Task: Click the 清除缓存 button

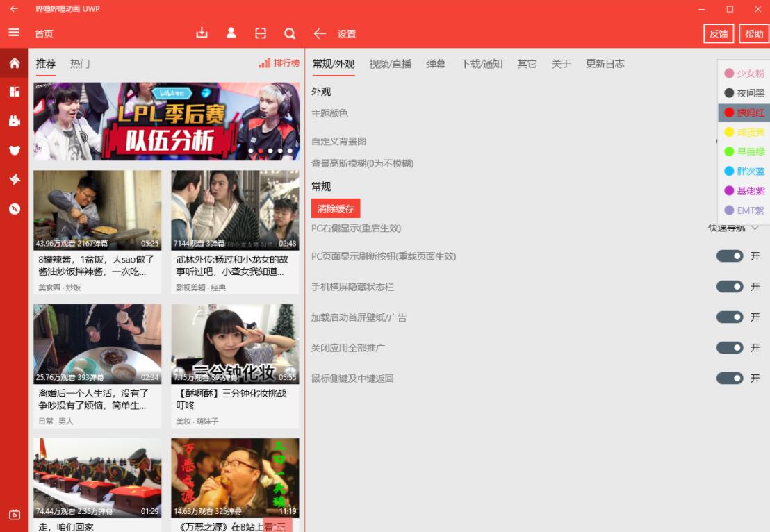Action: tap(336, 208)
